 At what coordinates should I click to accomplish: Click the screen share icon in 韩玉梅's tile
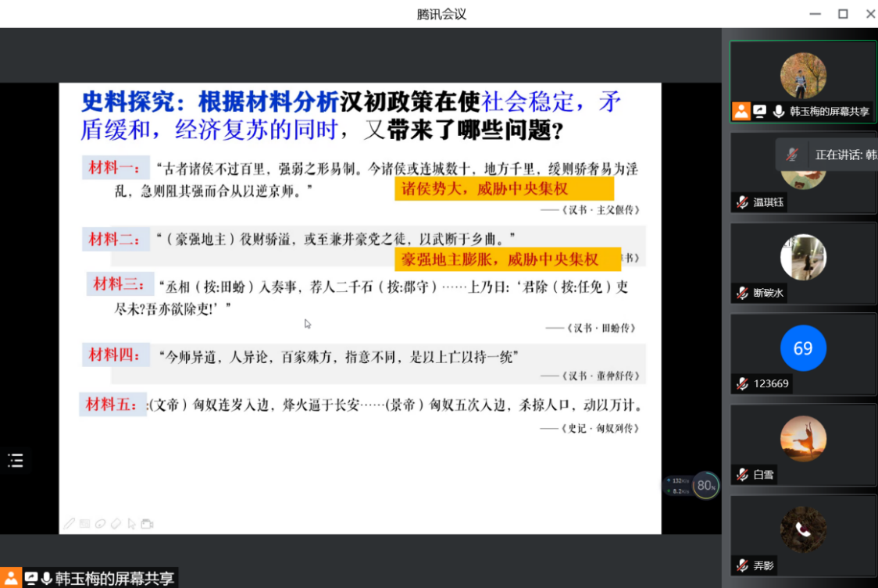[x=759, y=112]
